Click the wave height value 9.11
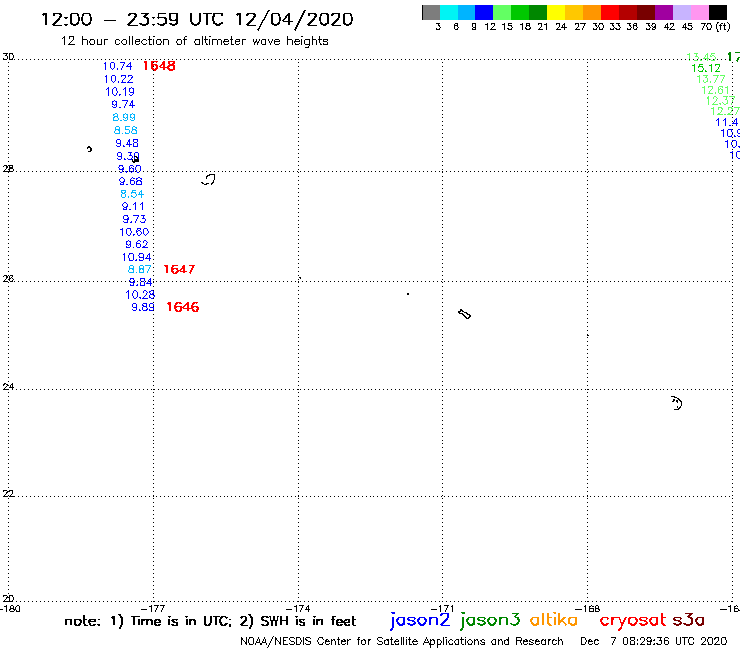Image resolution: width=740 pixels, height=650 pixels. 133,206
